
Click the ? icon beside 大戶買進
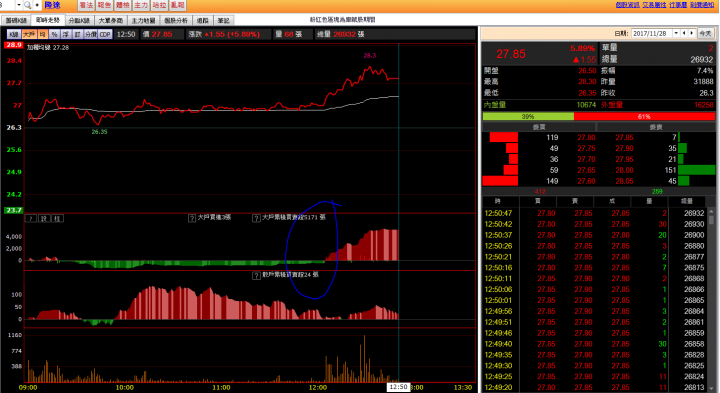pos(192,218)
